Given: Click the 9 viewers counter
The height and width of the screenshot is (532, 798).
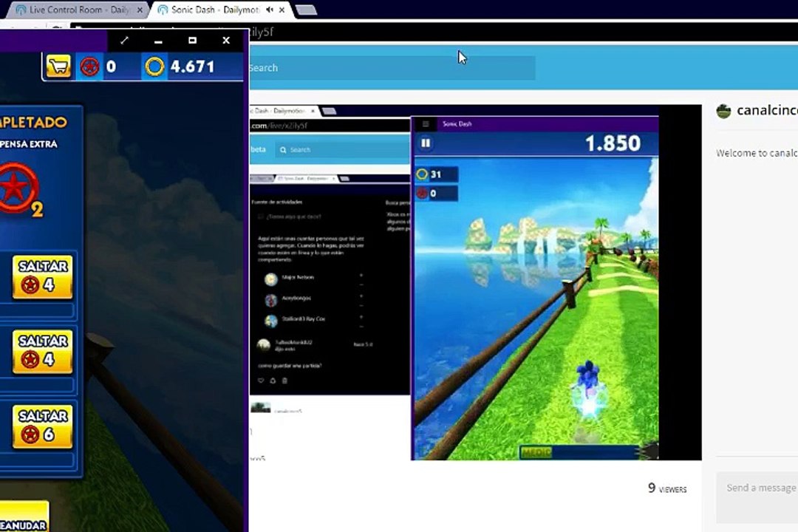Looking at the screenshot, I should (666, 488).
